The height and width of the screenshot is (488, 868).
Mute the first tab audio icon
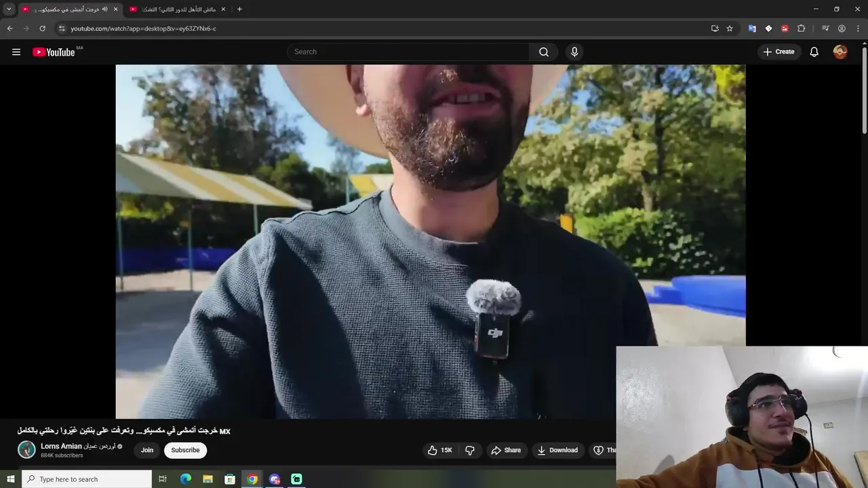coord(105,9)
